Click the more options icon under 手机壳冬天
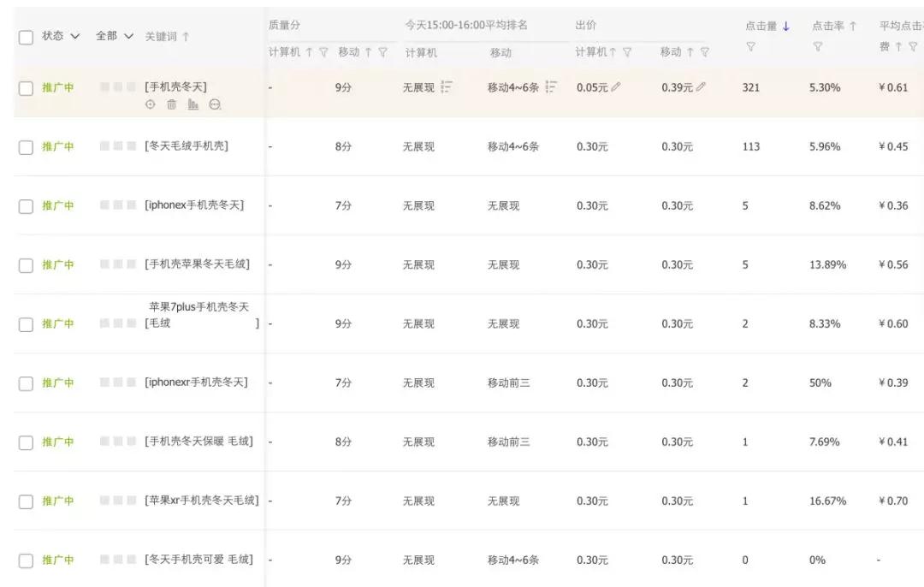Screen dimensions: 924x587 tap(215, 104)
